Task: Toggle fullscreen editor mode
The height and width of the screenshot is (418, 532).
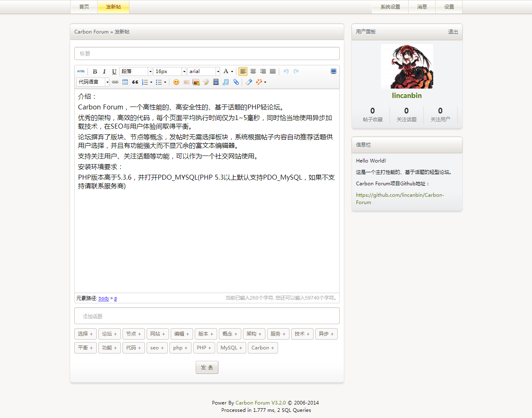Action: (334, 71)
